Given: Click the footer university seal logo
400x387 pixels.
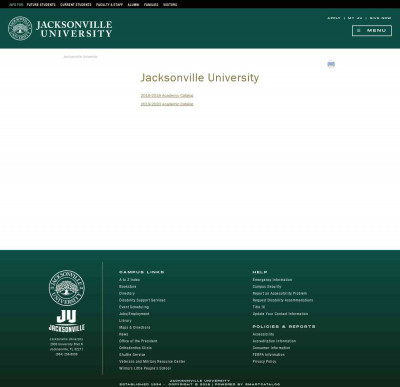Looking at the screenshot, I should 67,288.
